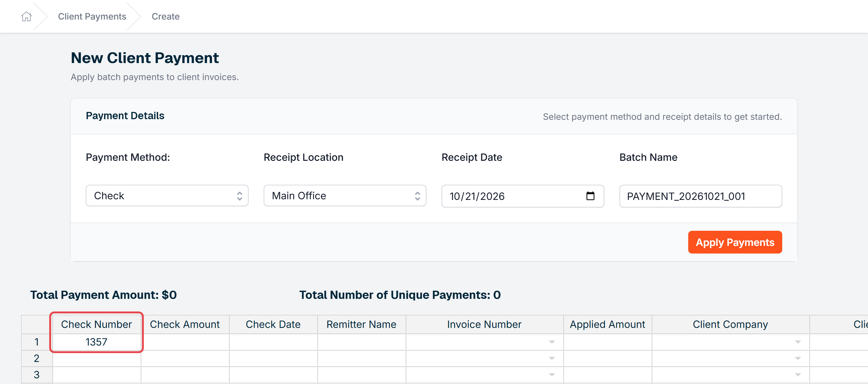868x384 pixels.
Task: Expand Client Company dropdown arrow in row 2
Action: coord(798,358)
